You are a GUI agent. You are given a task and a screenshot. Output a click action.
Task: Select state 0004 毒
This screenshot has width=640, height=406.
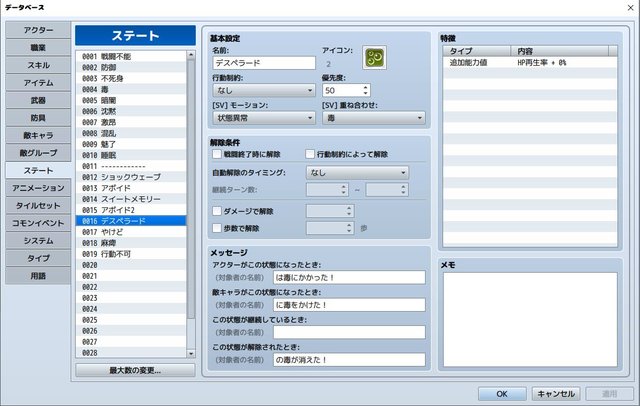click(x=131, y=89)
